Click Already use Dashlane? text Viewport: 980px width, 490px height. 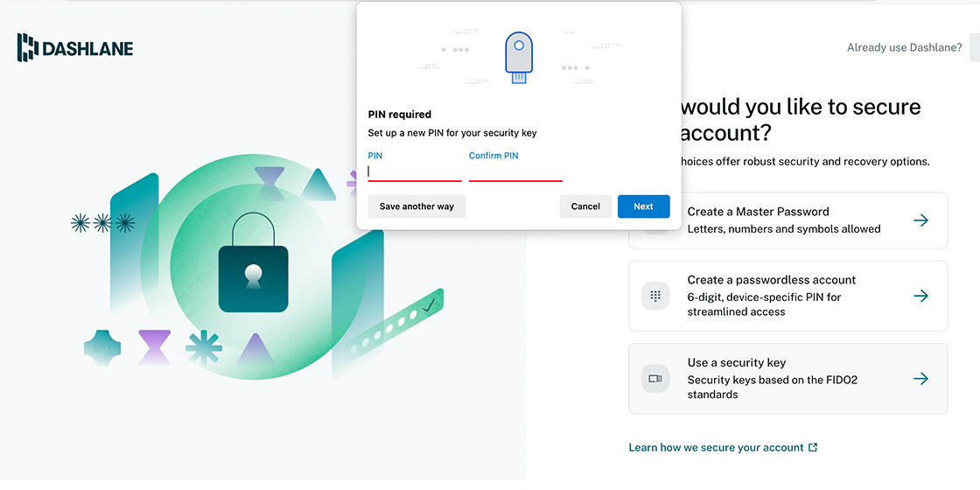coord(905,47)
